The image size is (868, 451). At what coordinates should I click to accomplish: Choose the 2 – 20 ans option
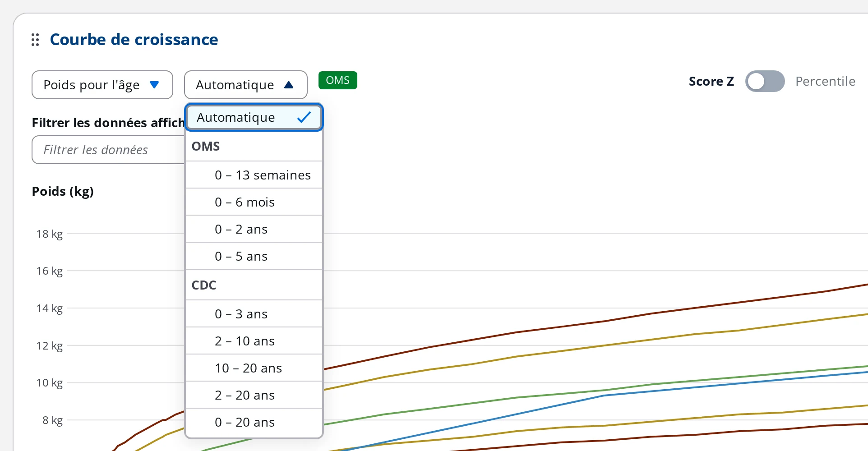(x=254, y=395)
